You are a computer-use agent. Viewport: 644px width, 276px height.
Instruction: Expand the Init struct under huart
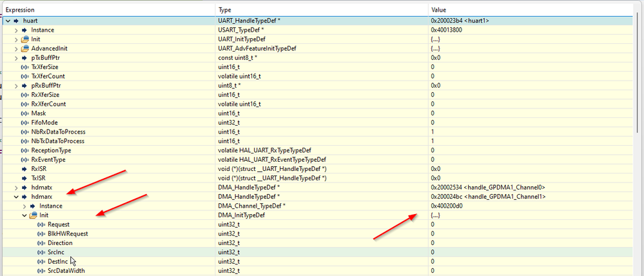(x=16, y=39)
